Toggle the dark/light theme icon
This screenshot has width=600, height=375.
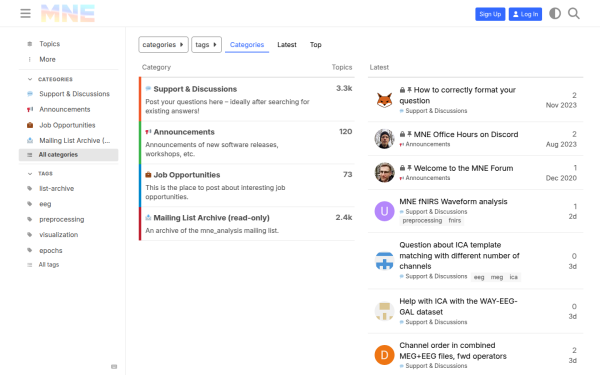555,14
